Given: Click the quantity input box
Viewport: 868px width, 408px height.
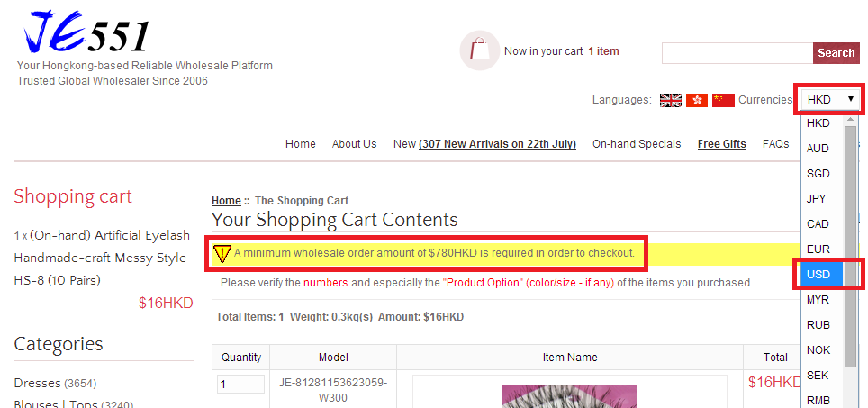Looking at the screenshot, I should point(240,385).
